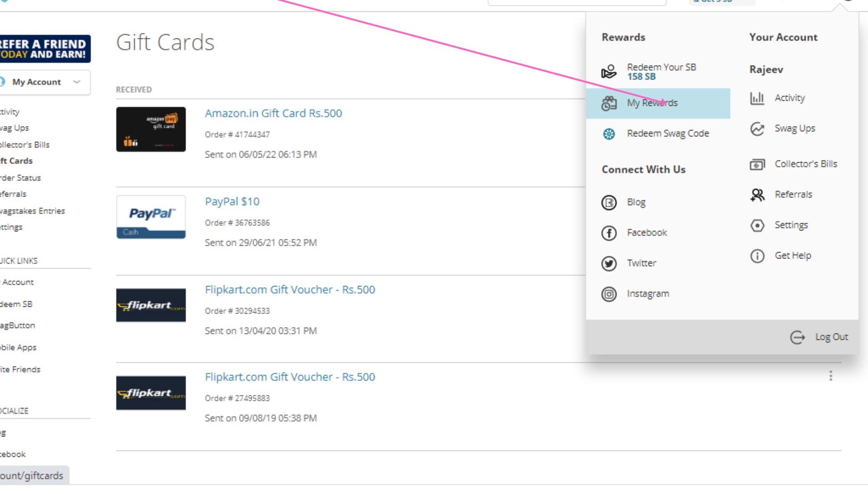Screen dimensions: 868x488
Task: Click the Collector's Bills money icon
Action: click(x=757, y=164)
